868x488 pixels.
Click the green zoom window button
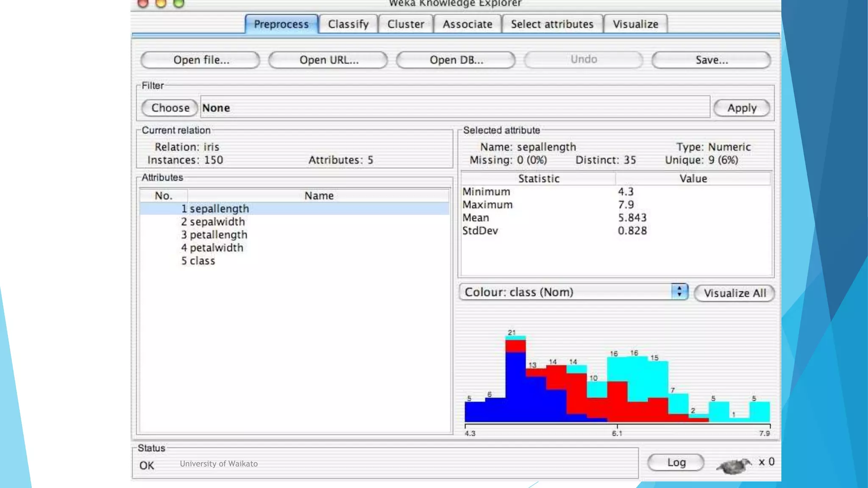pyautogui.click(x=179, y=3)
